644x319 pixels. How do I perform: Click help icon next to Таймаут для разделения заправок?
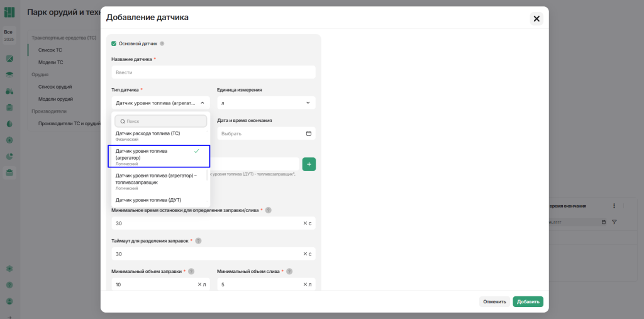coord(198,241)
